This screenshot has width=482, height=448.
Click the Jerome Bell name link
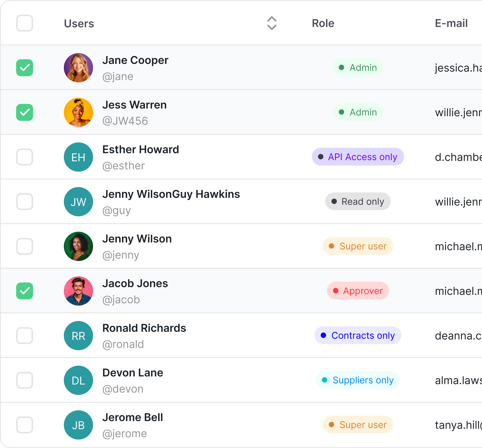coord(132,417)
